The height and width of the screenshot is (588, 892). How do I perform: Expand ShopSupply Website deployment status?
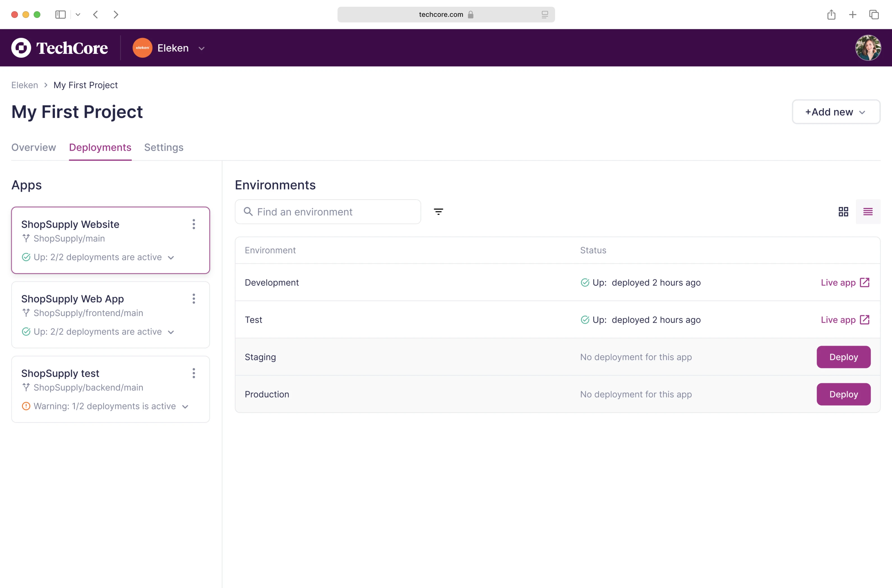click(171, 258)
